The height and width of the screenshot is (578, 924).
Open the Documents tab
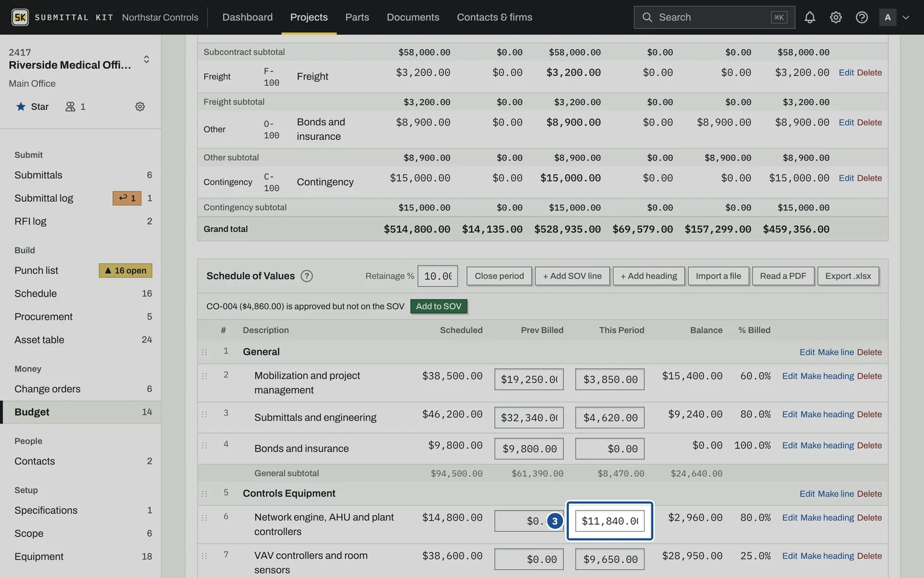click(413, 17)
